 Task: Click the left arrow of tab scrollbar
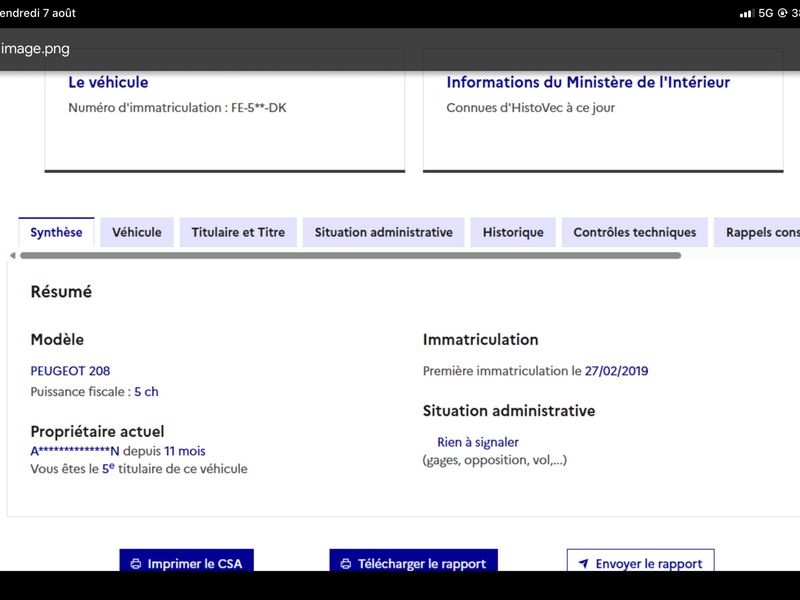[13, 256]
